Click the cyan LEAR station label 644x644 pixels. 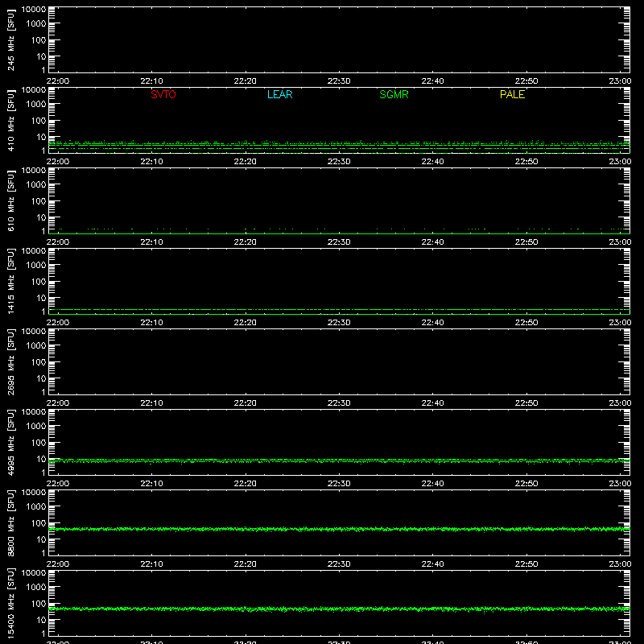tap(279, 94)
